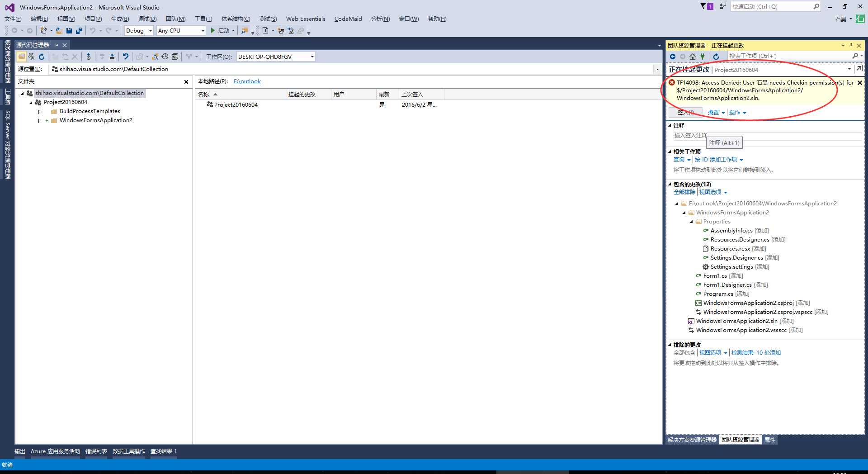Select Program.cs in pending changes

point(718,294)
